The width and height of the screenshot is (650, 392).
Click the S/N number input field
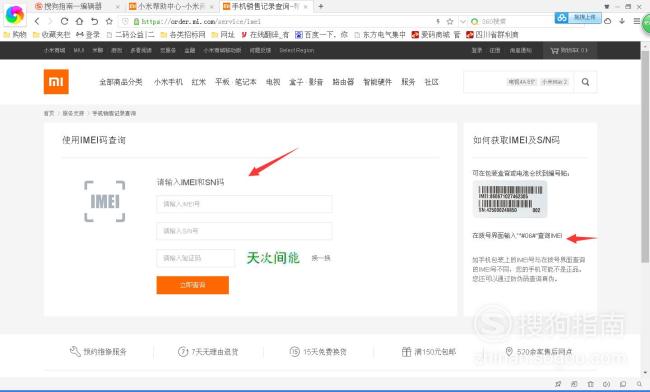click(x=244, y=231)
